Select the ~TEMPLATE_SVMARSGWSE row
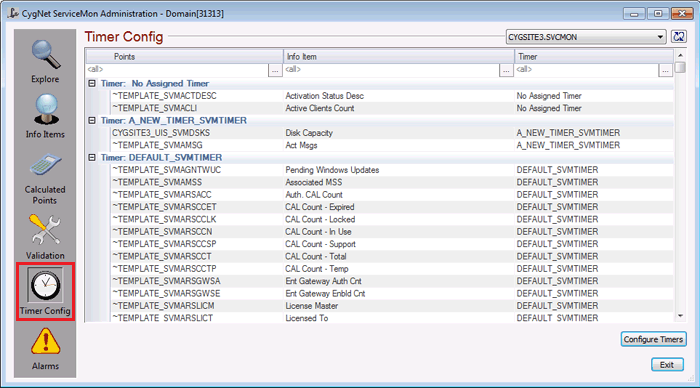The width and height of the screenshot is (700, 388). click(392, 294)
